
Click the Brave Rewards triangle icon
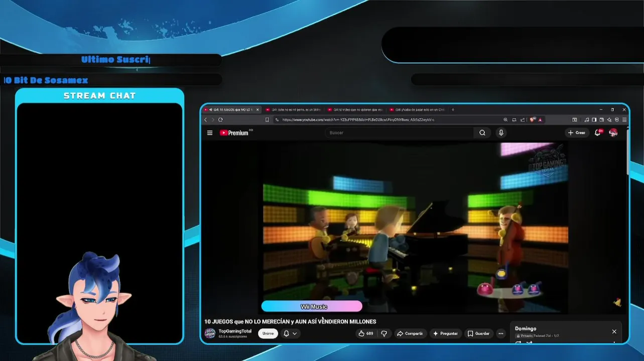[540, 120]
